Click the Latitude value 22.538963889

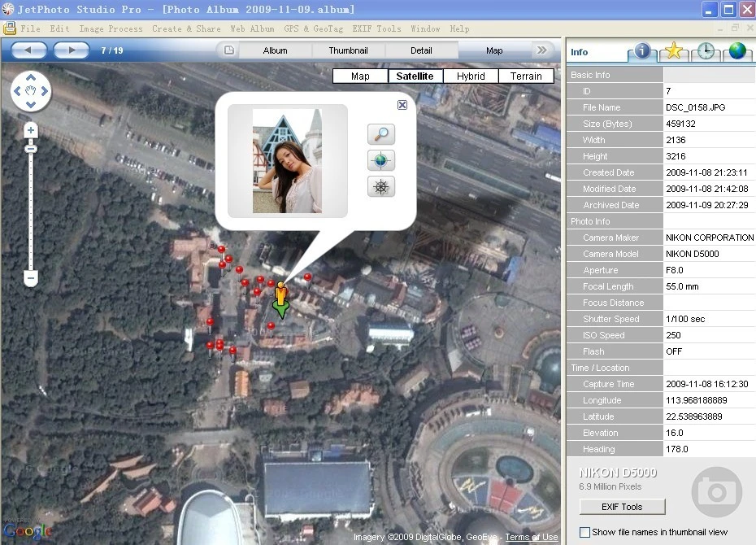[x=693, y=416]
